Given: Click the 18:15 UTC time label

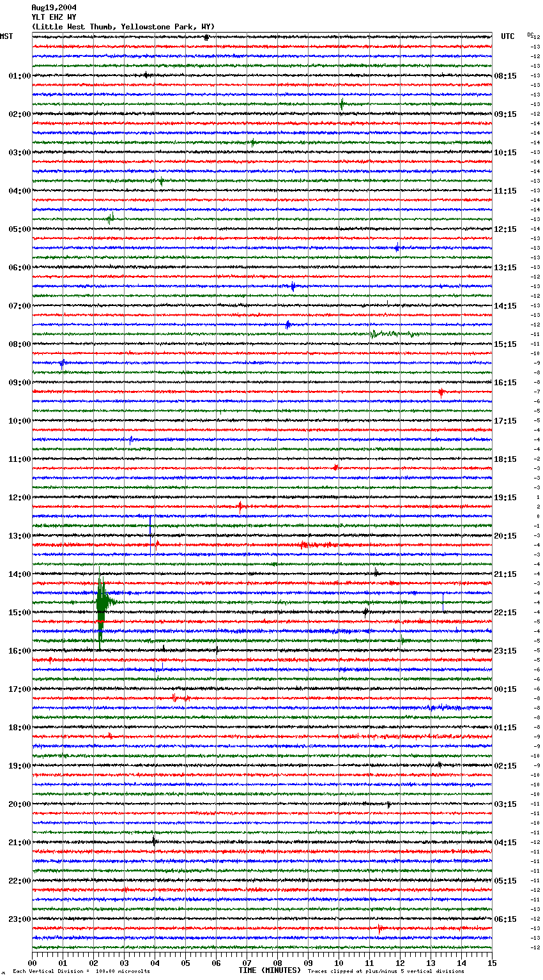Looking at the screenshot, I should pos(505,459).
